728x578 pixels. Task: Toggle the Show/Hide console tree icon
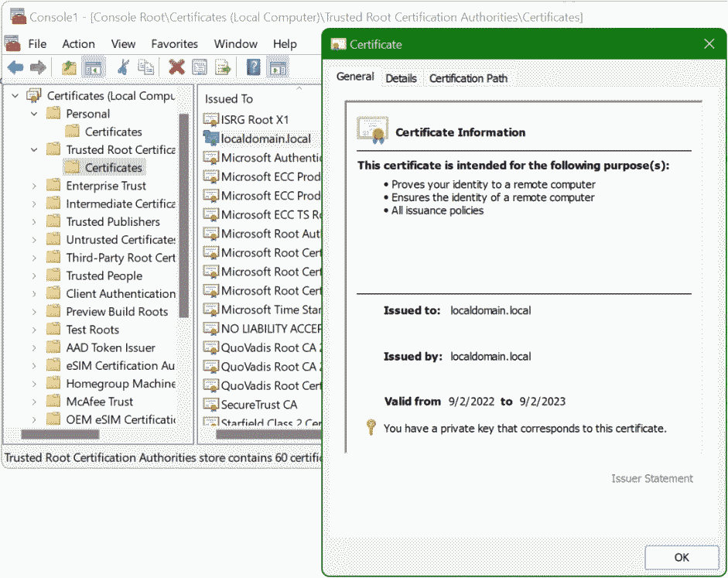coord(93,67)
